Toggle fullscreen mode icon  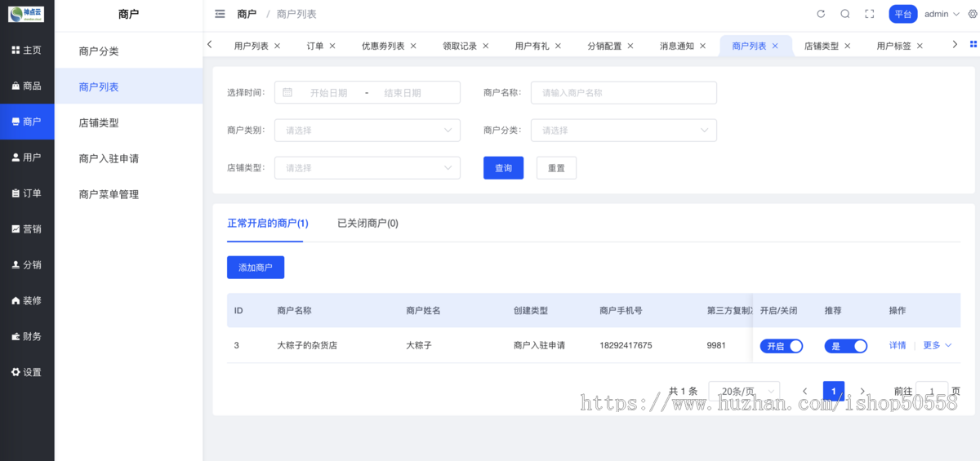(870, 14)
